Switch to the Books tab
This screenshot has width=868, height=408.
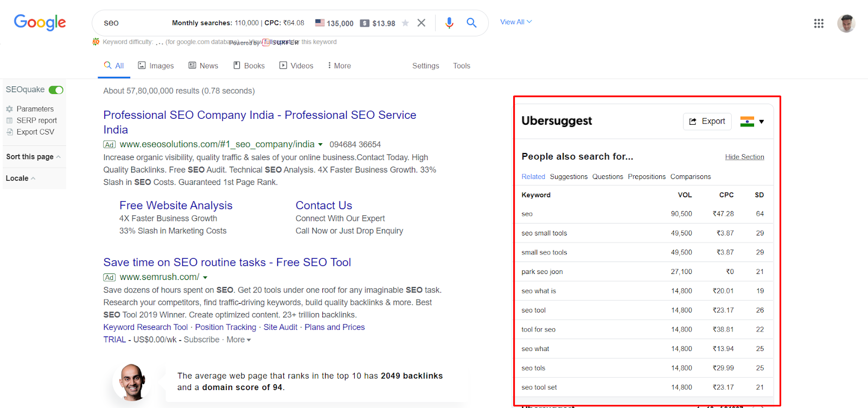click(x=249, y=66)
